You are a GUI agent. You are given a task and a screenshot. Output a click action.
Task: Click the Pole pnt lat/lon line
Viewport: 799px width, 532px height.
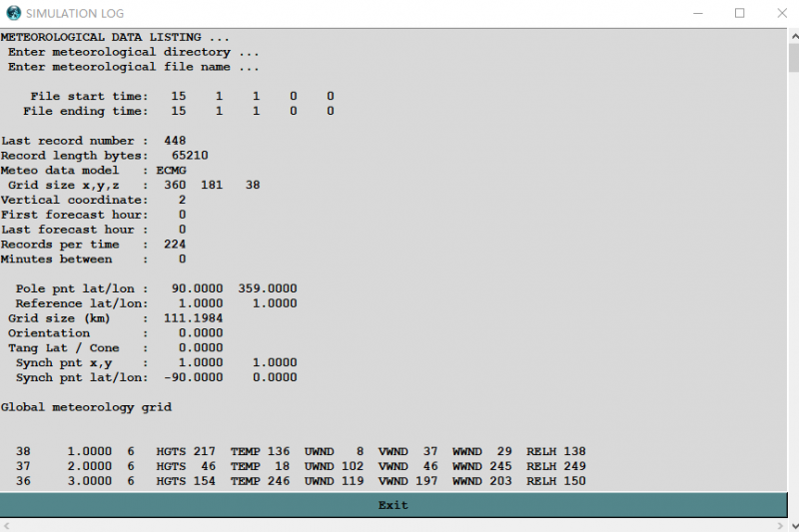click(x=156, y=288)
